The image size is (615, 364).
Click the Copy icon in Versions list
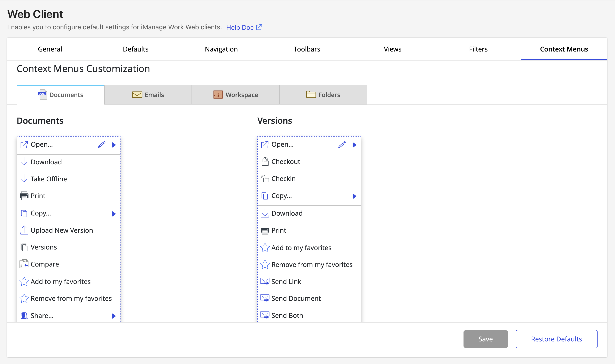[x=265, y=196]
